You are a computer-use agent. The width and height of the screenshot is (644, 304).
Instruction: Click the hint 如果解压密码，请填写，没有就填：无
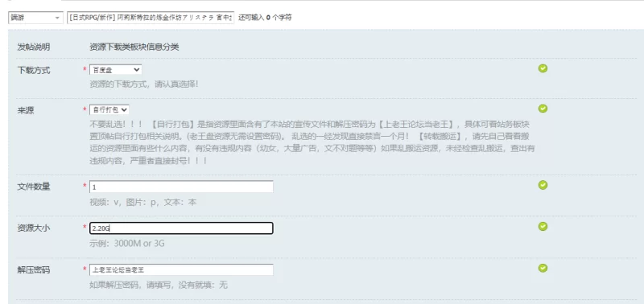point(159,286)
